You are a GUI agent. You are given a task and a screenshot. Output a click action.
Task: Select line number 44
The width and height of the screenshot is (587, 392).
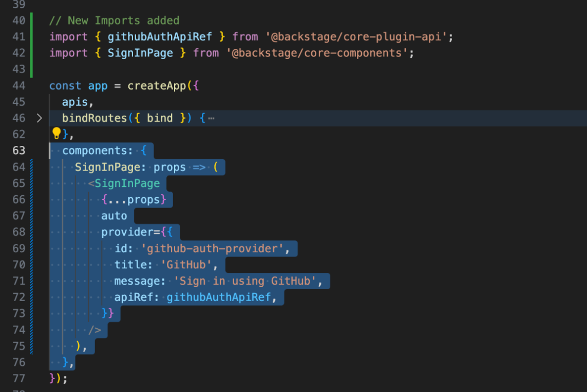point(19,85)
